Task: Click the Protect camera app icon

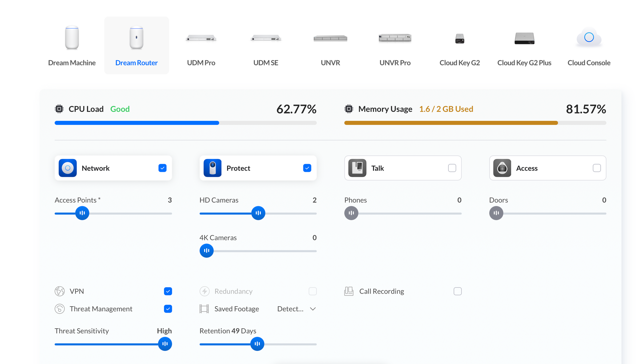Action: [212, 168]
